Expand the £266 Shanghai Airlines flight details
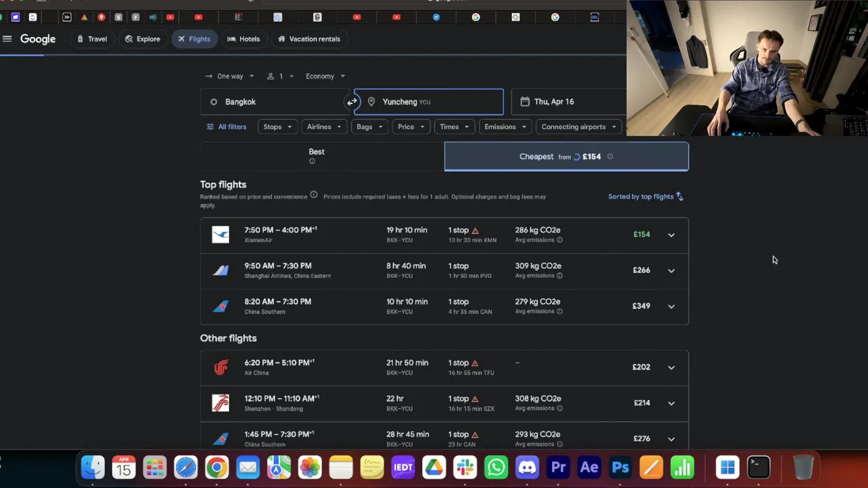The image size is (868, 488). (671, 270)
